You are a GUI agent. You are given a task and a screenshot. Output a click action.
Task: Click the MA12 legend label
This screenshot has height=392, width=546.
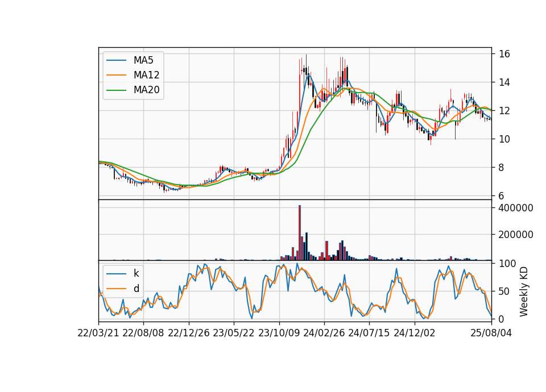coord(146,75)
